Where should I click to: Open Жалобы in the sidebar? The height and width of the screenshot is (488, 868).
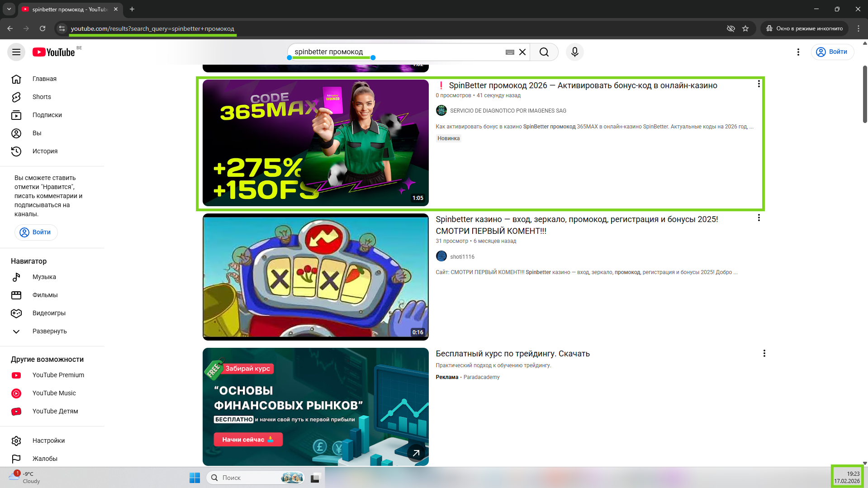pyautogui.click(x=52, y=459)
